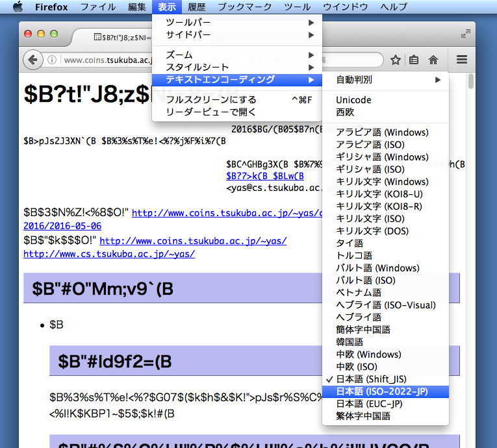497x448 pixels.
Task: Open the Apple menu
Action: click(18, 7)
